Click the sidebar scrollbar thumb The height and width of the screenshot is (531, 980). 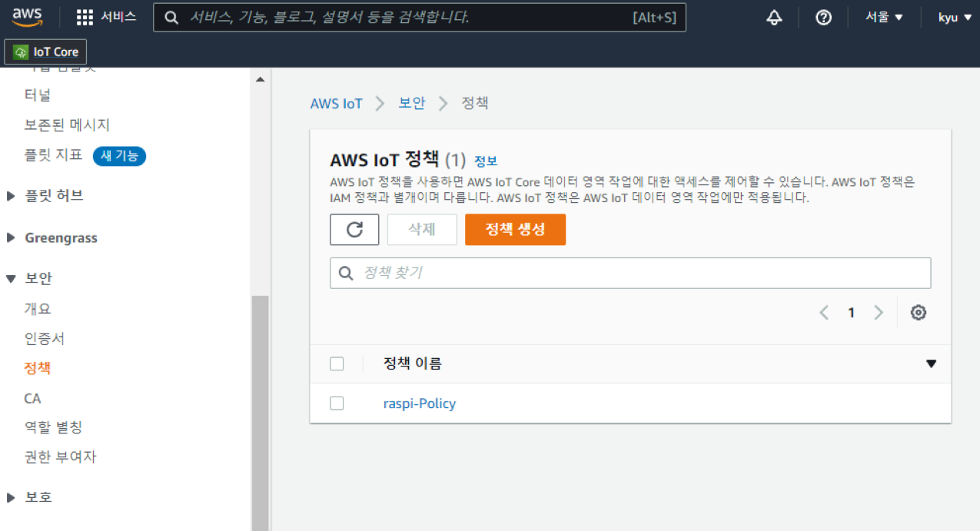click(x=261, y=413)
